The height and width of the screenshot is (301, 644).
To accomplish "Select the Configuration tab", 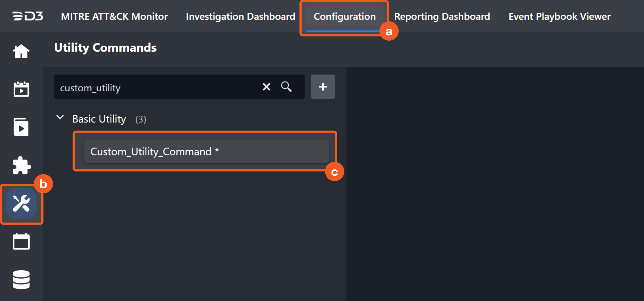I will click(344, 16).
